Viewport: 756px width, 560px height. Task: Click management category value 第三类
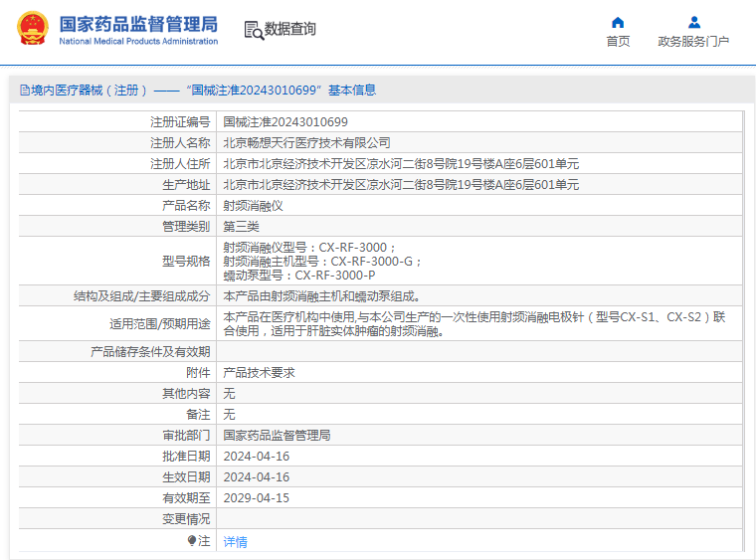pyautogui.click(x=241, y=227)
